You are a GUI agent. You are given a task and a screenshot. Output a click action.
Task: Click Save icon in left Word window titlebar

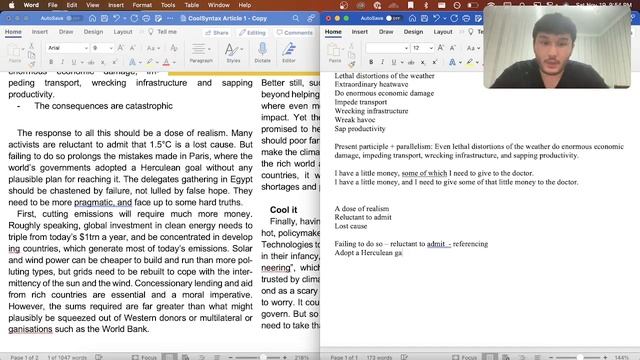pyautogui.click(x=104, y=18)
